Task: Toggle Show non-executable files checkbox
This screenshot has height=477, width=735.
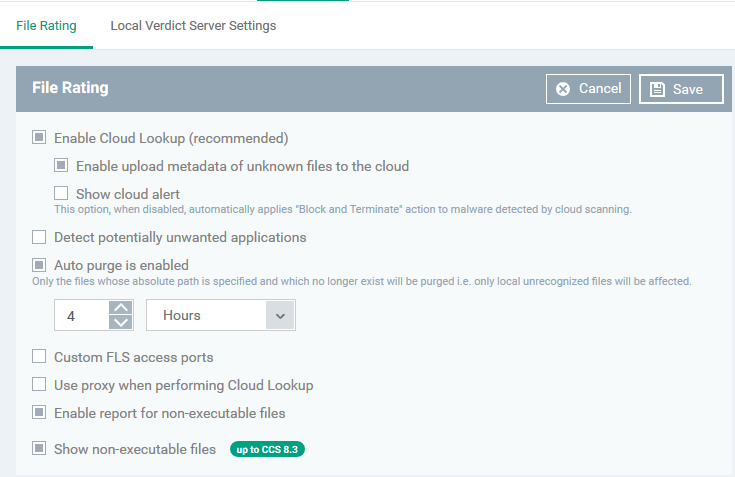Action: [x=39, y=448]
